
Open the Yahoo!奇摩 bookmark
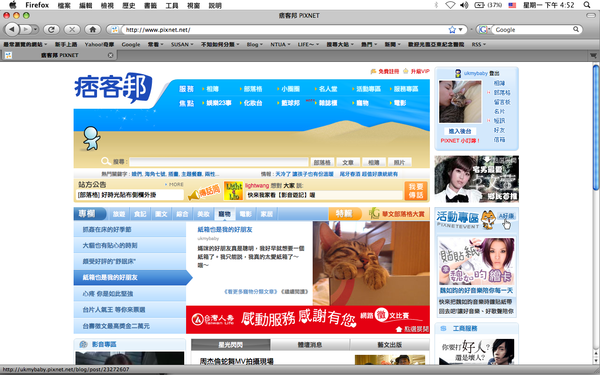pos(99,44)
